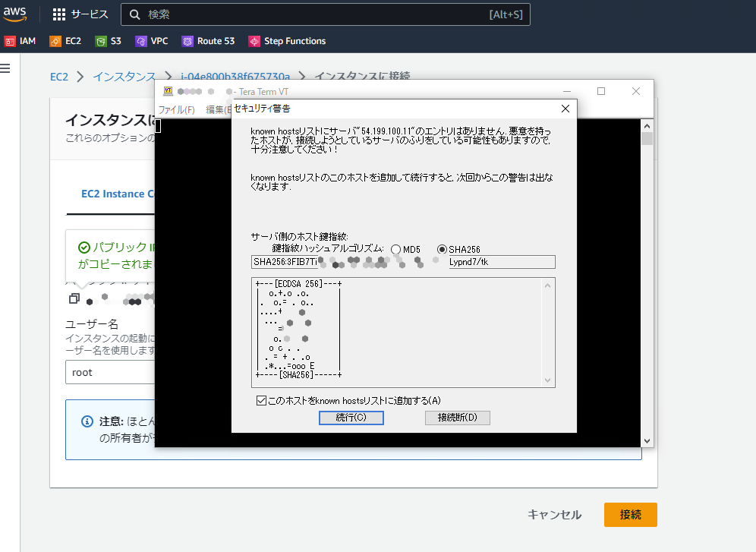Close the security warning dialog
This screenshot has width=756, height=552.
tap(565, 109)
